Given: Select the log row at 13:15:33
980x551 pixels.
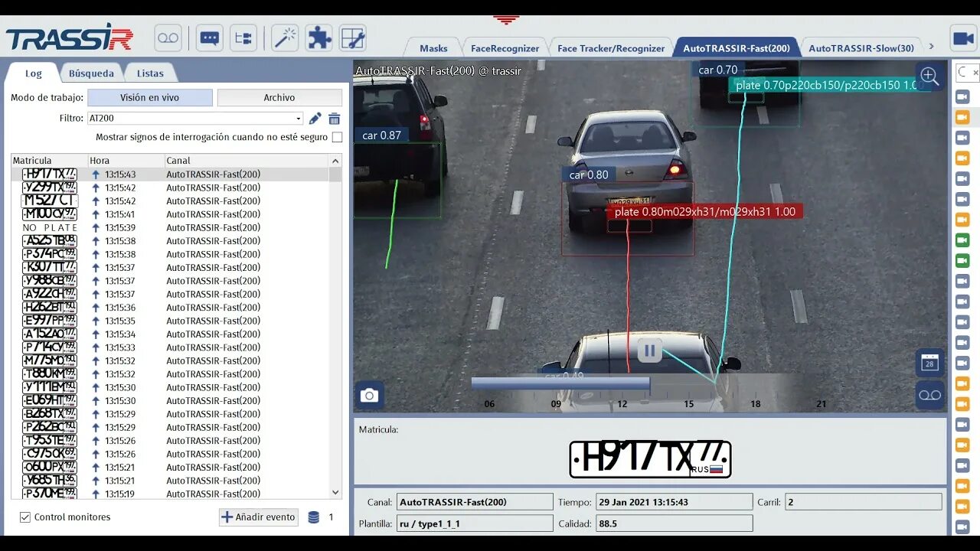Looking at the screenshot, I should (x=170, y=347).
